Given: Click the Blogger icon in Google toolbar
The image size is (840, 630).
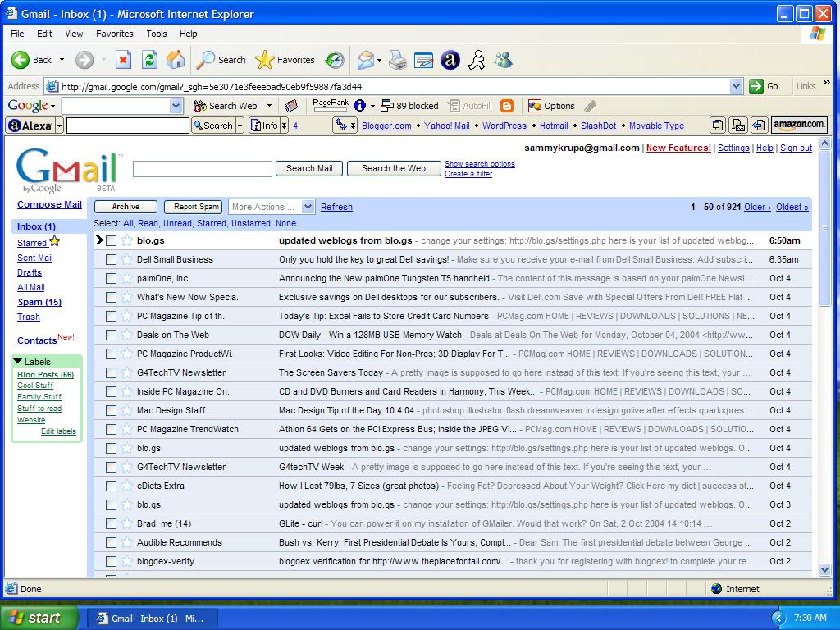Looking at the screenshot, I should click(x=507, y=106).
